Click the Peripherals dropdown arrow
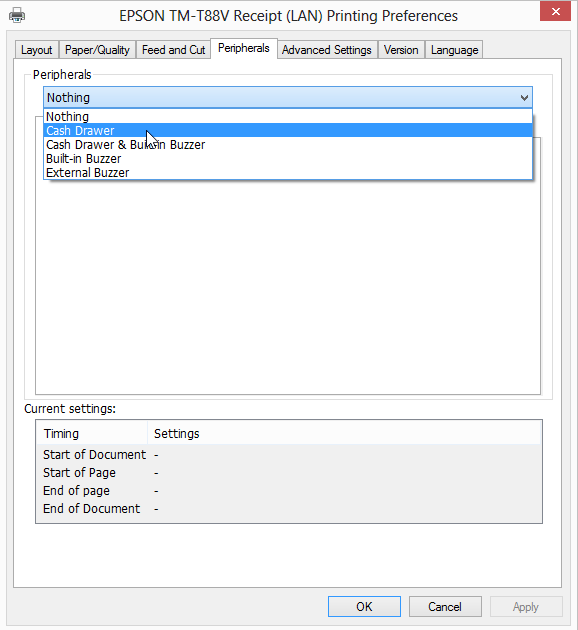This screenshot has height=630, width=578. coord(524,98)
